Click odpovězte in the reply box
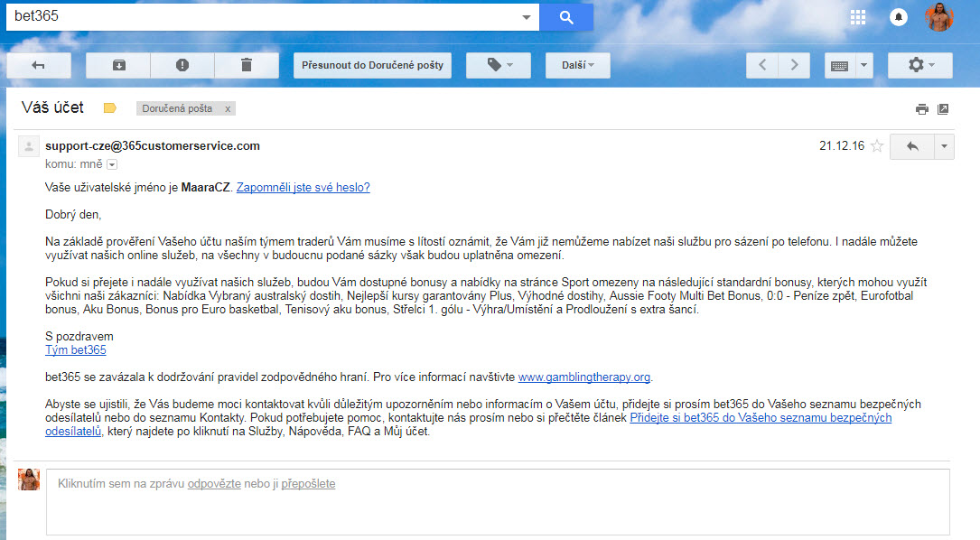 214,484
